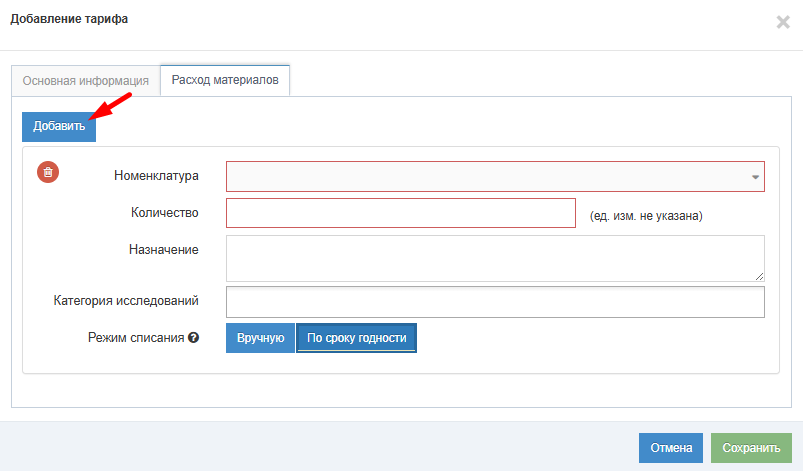The image size is (803, 471).
Task: Click inside the Назначение text area
Action: (x=495, y=258)
